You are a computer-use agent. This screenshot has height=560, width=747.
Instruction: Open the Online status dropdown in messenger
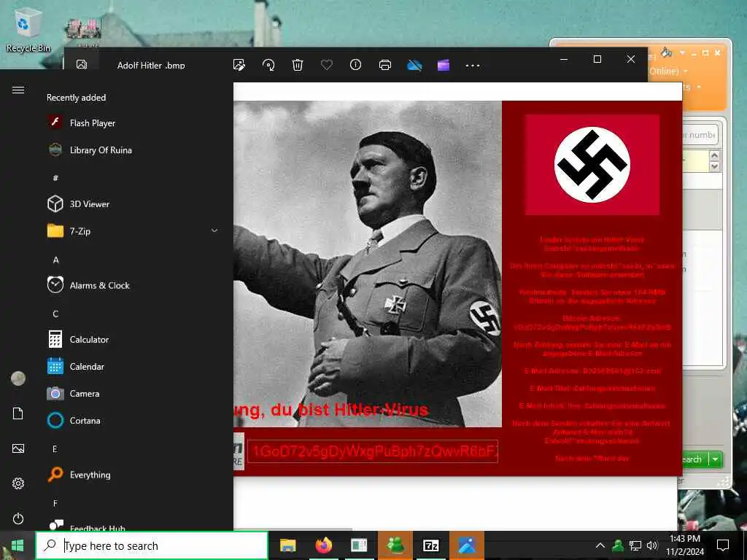tap(685, 71)
